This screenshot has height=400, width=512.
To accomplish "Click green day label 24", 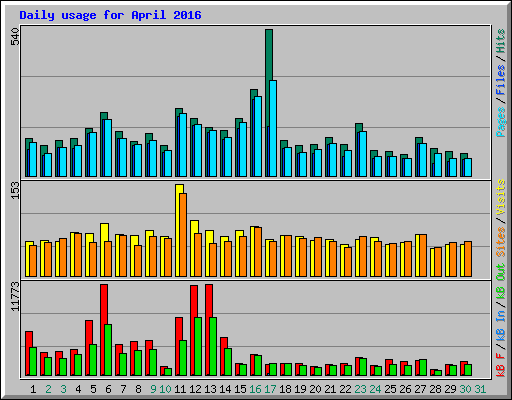I will [x=375, y=389].
